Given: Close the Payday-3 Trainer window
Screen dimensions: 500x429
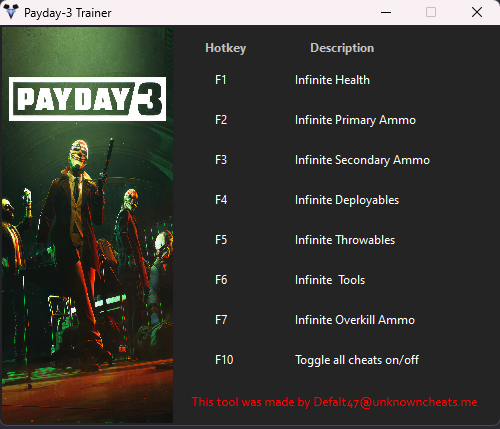Looking at the screenshot, I should click(x=477, y=12).
